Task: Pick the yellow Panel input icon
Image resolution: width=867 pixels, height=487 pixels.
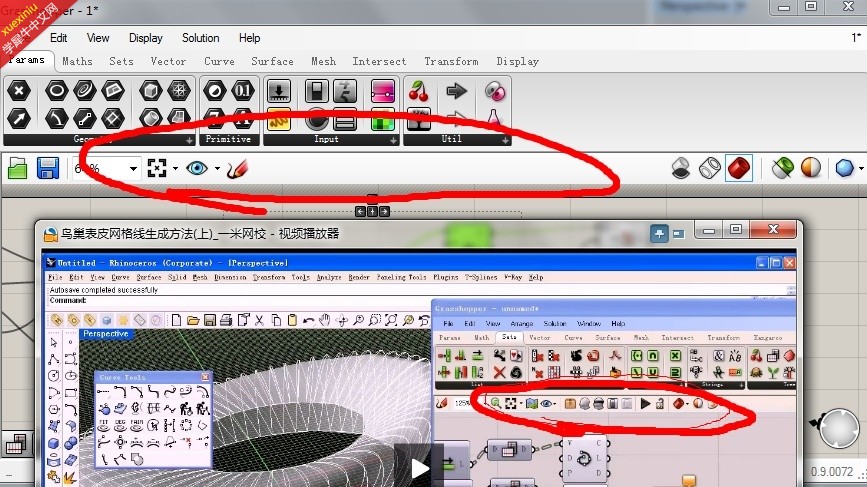Action: (279, 119)
